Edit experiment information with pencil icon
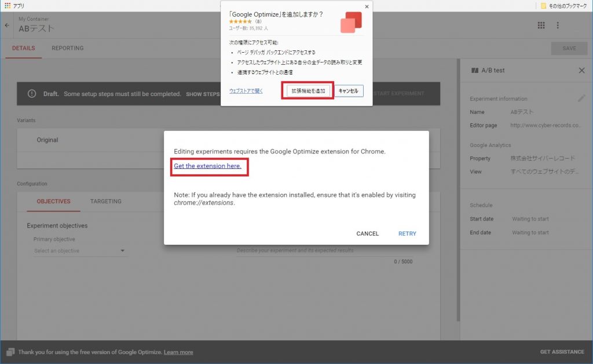Viewport: 593px width, 364px height. 581,98
